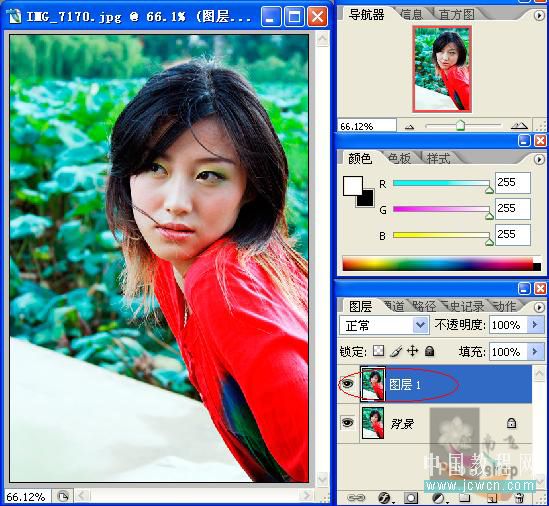Switch to the 直方图 tab

click(457, 15)
